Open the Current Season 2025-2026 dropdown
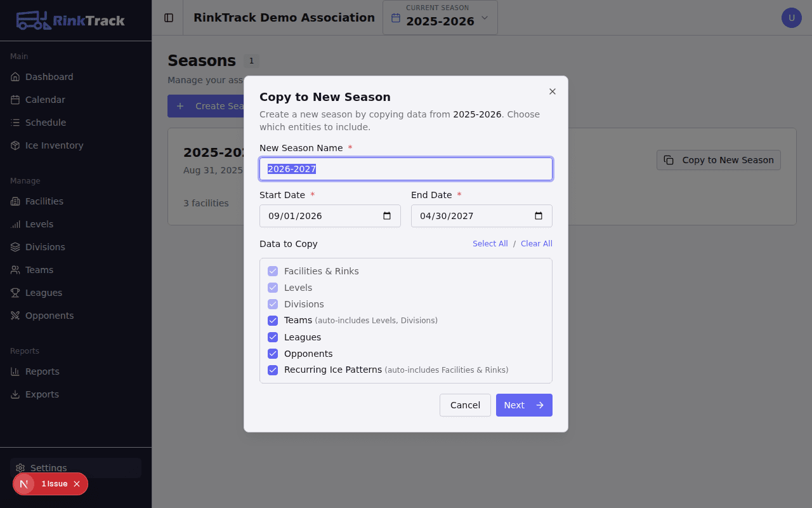Screen dimensions: 812x508 point(440,17)
